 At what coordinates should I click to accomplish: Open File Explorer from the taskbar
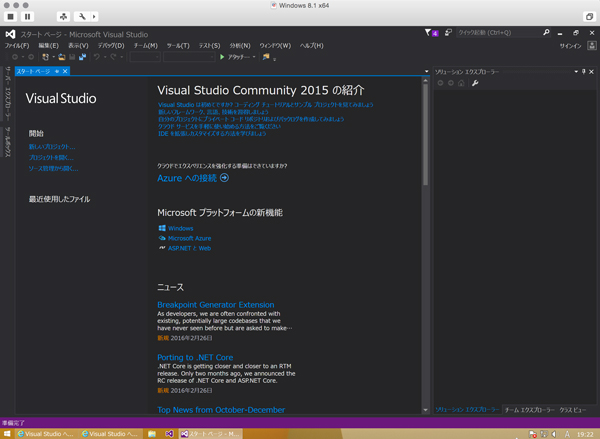[x=152, y=434]
